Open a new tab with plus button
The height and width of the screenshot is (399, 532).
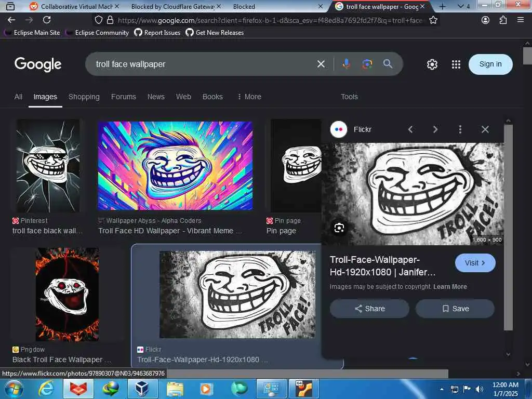tap(443, 6)
